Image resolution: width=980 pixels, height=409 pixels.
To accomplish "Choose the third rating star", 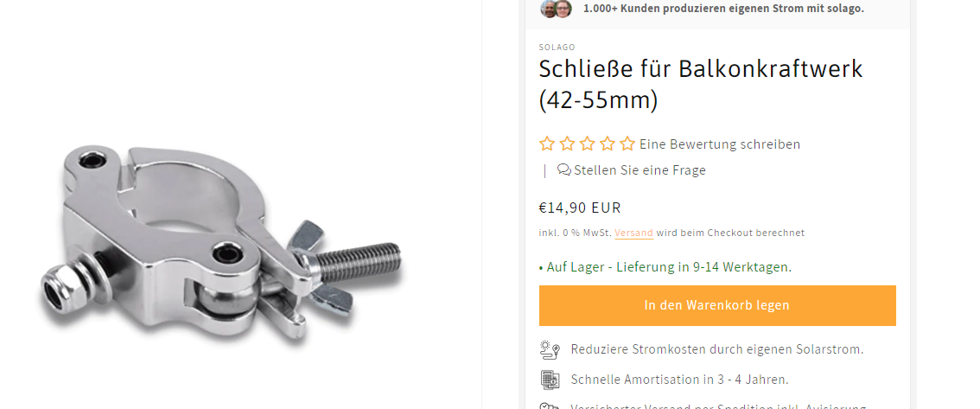I will coord(587,144).
